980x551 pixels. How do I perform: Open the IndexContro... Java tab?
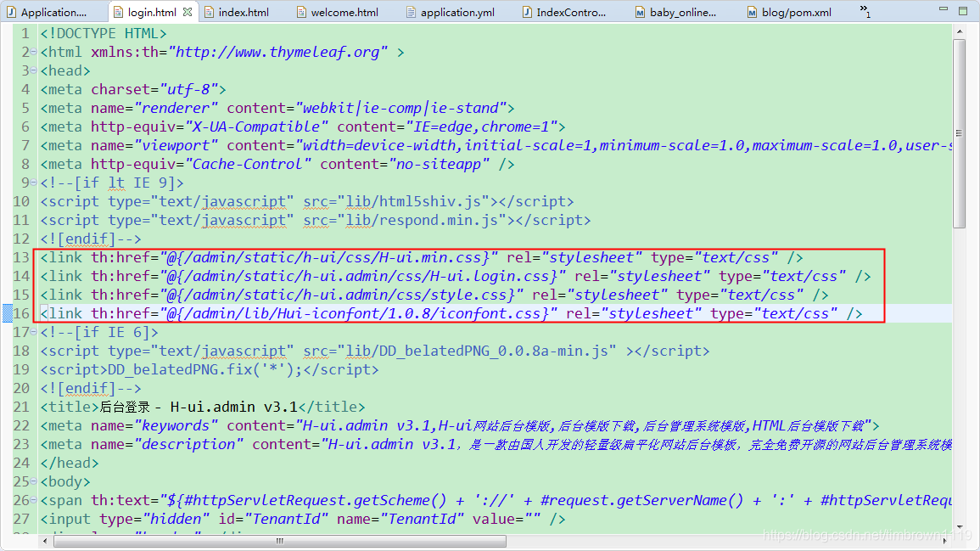click(564, 12)
